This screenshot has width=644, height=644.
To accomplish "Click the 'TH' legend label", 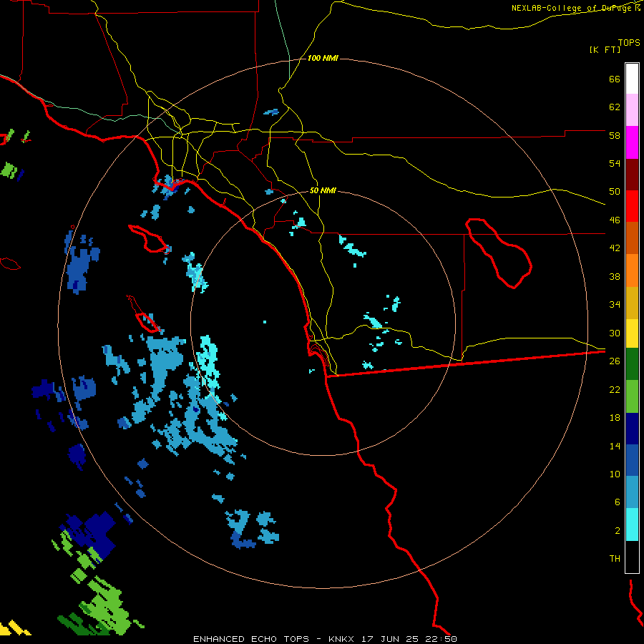I will (x=615, y=559).
